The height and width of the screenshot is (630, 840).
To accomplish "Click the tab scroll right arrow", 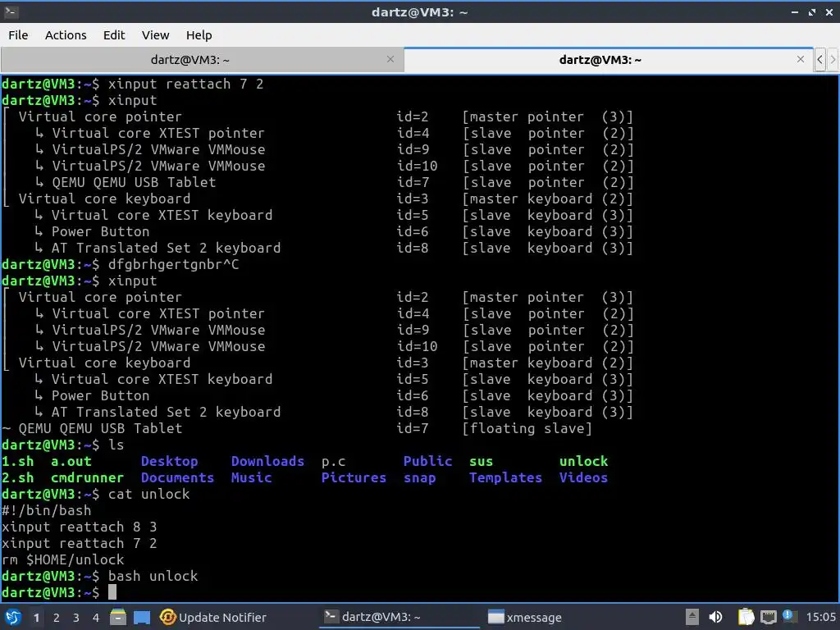I will pyautogui.click(x=833, y=59).
